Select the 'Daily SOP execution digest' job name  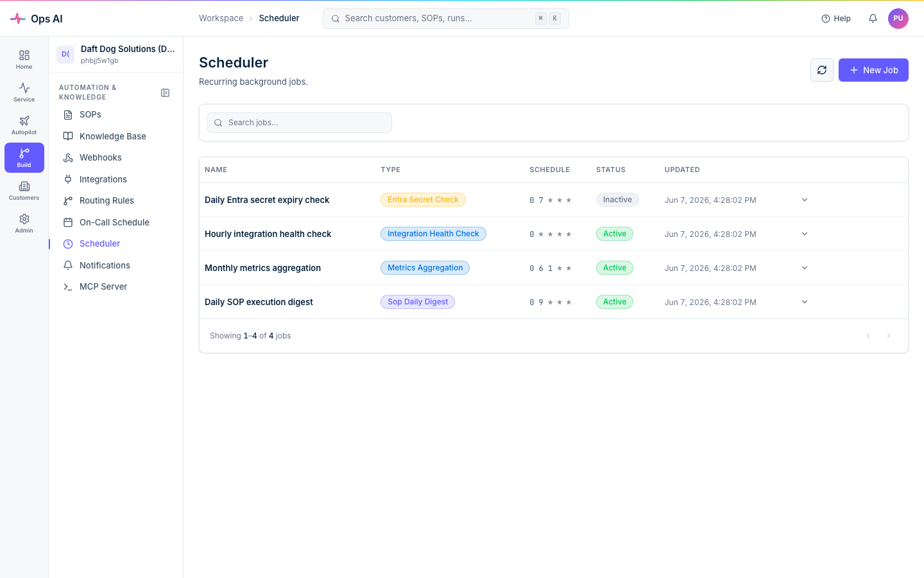(259, 302)
